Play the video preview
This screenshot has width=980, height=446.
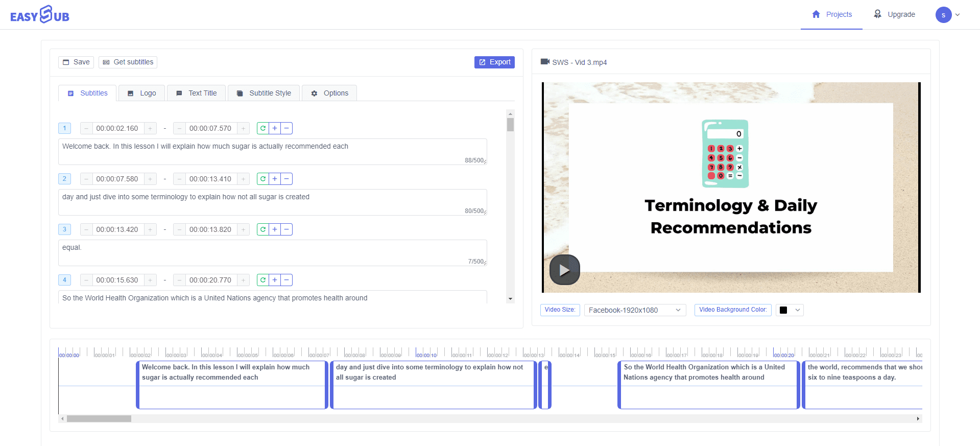coord(564,269)
